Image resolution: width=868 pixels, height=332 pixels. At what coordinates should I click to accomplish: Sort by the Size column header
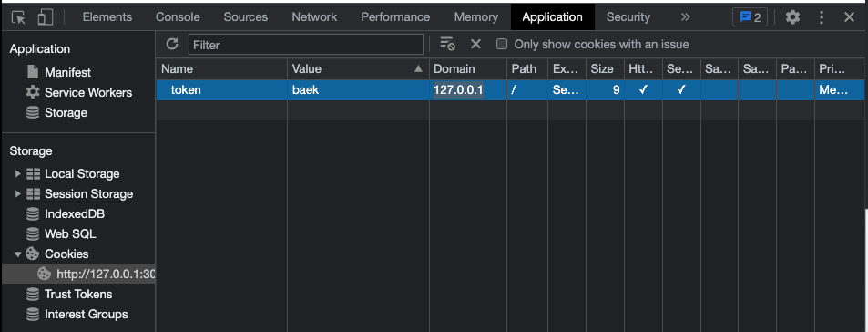click(605, 69)
